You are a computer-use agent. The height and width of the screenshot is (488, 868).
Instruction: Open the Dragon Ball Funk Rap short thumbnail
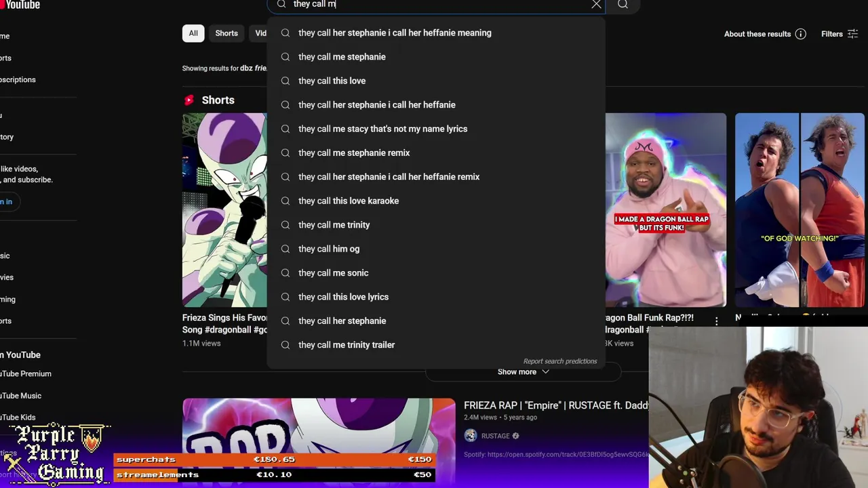pyautogui.click(x=666, y=210)
